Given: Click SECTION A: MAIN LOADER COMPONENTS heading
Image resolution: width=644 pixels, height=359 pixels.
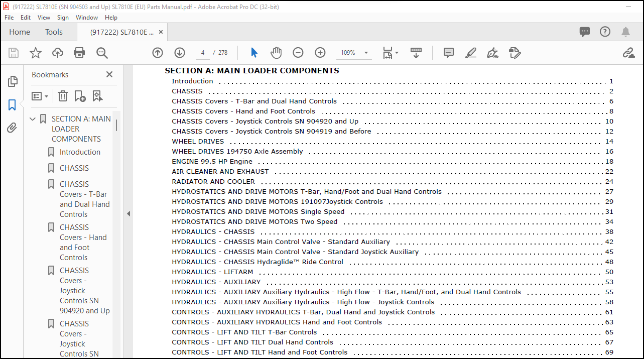Looking at the screenshot, I should pyautogui.click(x=252, y=71).
